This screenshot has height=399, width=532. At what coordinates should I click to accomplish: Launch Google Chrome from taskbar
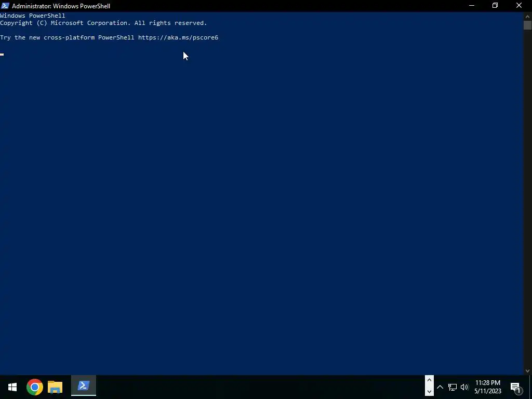(x=35, y=387)
